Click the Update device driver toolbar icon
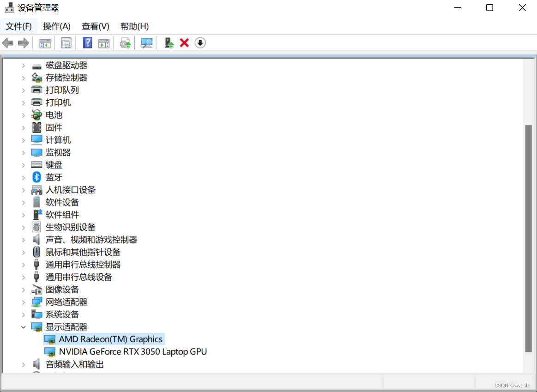This screenshot has height=392, width=537. coord(125,43)
